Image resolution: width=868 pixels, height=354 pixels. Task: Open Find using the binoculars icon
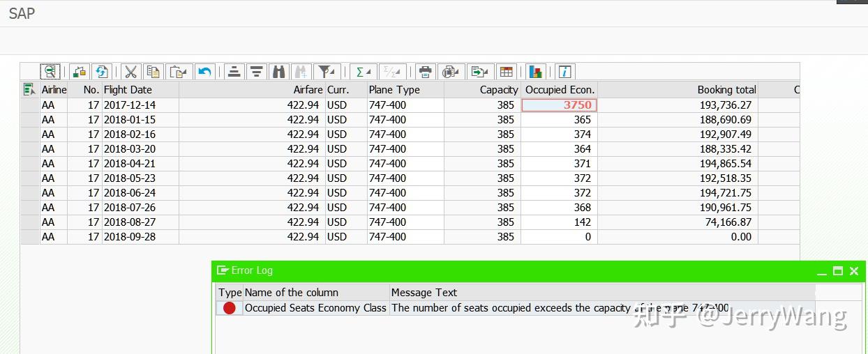click(279, 71)
